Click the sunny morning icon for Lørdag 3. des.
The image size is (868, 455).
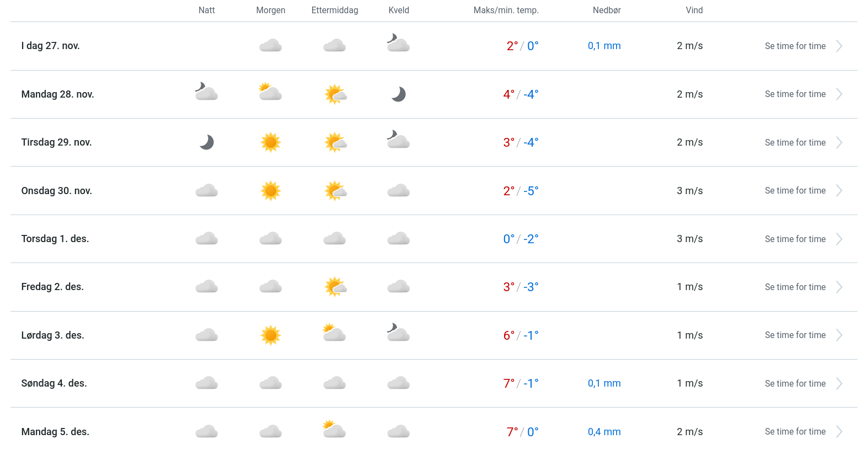click(x=271, y=335)
